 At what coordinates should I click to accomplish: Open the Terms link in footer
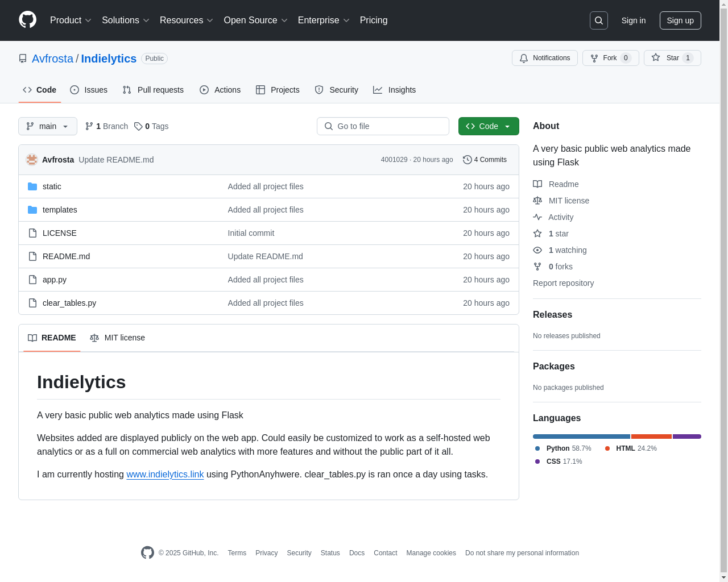coord(237,553)
